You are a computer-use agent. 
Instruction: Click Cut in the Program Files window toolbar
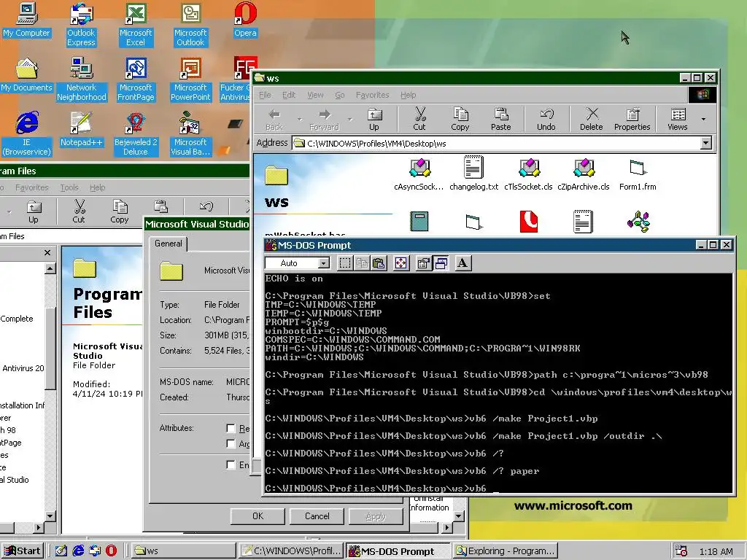[x=79, y=211]
